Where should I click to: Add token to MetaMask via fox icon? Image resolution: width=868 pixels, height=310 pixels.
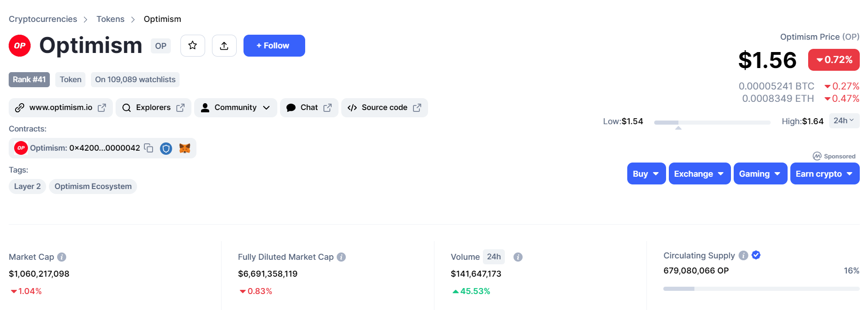coord(185,148)
